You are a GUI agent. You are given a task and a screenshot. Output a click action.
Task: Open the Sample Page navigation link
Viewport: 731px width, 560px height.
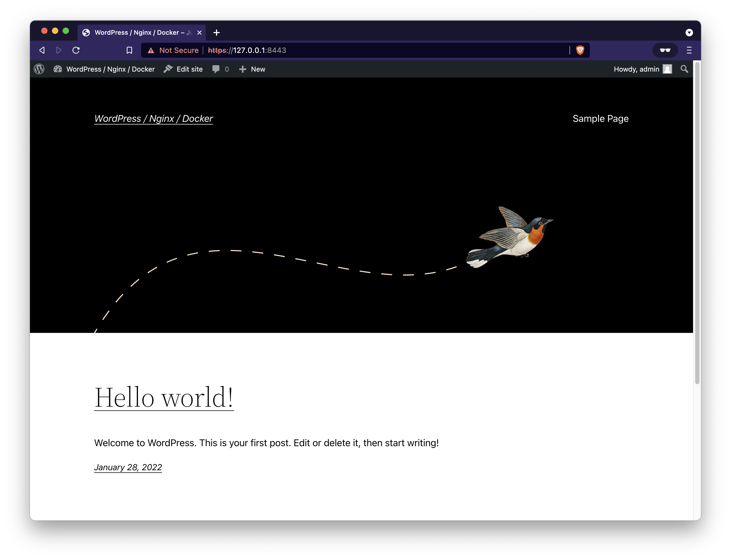click(x=600, y=119)
